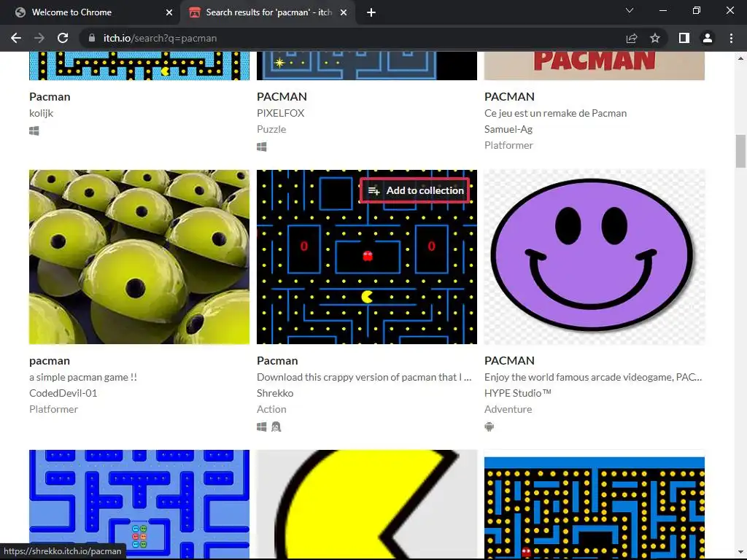Reload the itch.io search page
This screenshot has height=560, width=747.
pos(63,38)
